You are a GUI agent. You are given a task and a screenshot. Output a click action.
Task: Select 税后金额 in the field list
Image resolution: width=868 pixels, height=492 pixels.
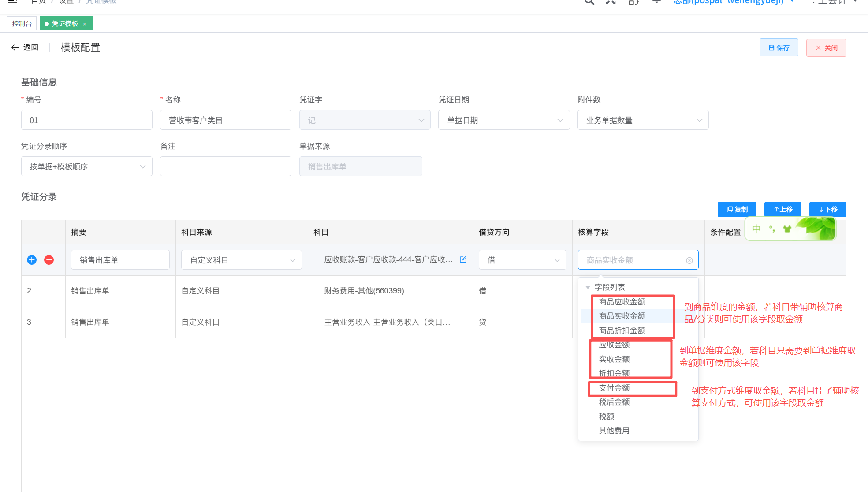pyautogui.click(x=614, y=402)
